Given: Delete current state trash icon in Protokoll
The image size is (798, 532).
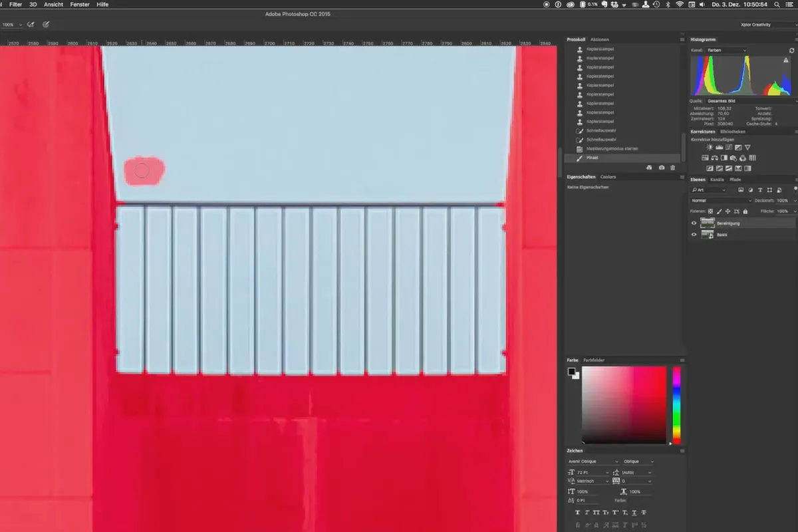Looking at the screenshot, I should (672, 168).
